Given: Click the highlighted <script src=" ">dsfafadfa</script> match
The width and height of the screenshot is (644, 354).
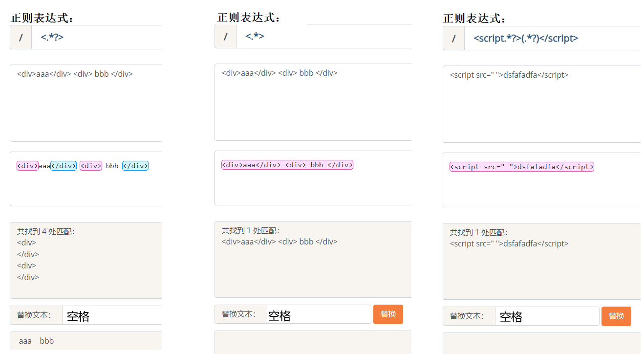Looking at the screenshot, I should [522, 167].
